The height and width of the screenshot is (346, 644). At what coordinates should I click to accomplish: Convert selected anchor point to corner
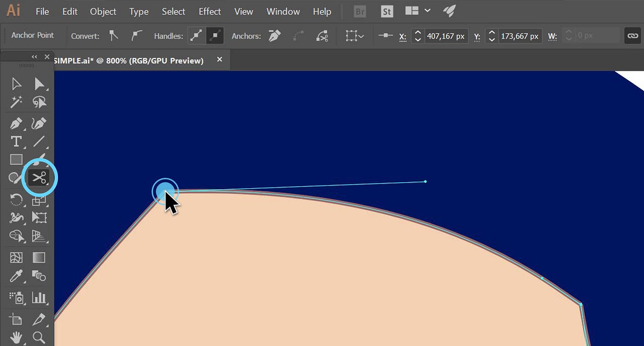pyautogui.click(x=113, y=35)
